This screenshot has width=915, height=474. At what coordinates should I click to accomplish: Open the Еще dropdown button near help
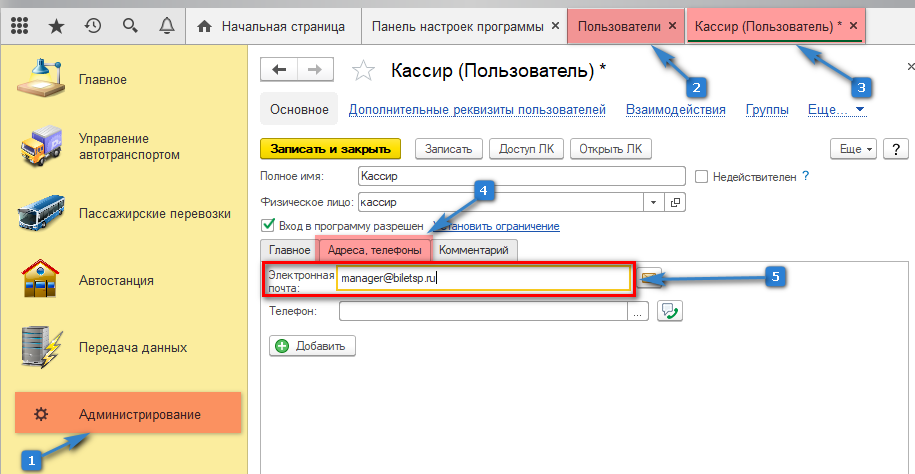point(856,148)
